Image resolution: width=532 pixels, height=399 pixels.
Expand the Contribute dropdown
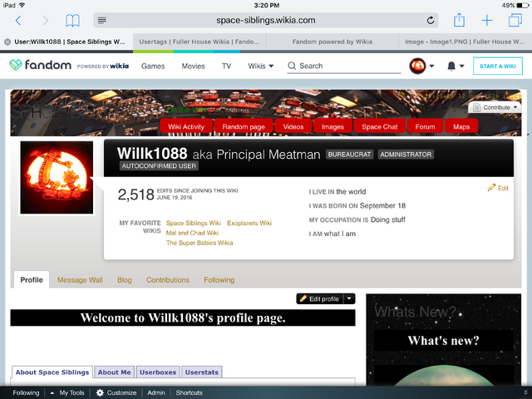tap(495, 107)
